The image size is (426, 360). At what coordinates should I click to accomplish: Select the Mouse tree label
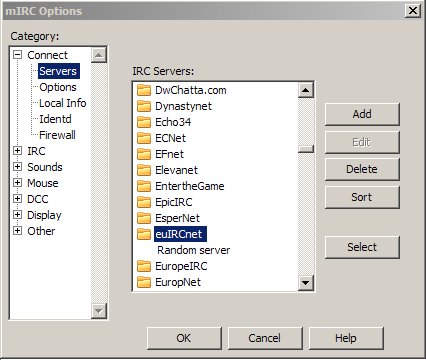pyautogui.click(x=43, y=183)
